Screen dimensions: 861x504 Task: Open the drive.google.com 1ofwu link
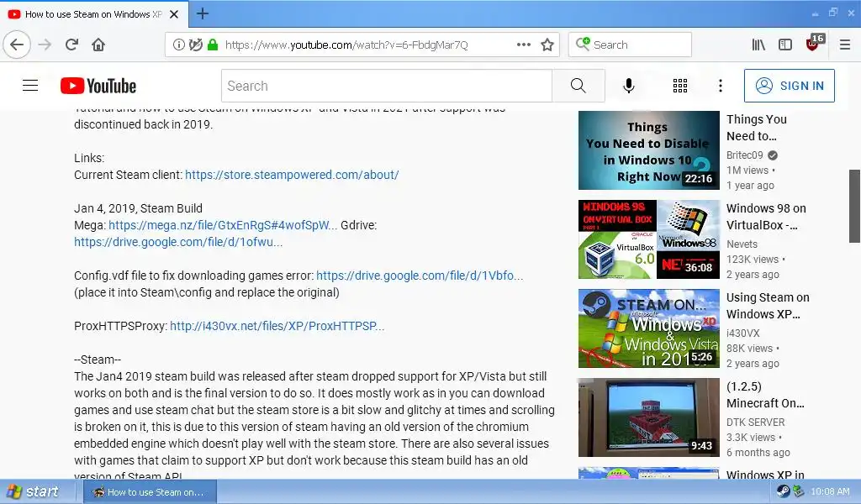point(178,243)
